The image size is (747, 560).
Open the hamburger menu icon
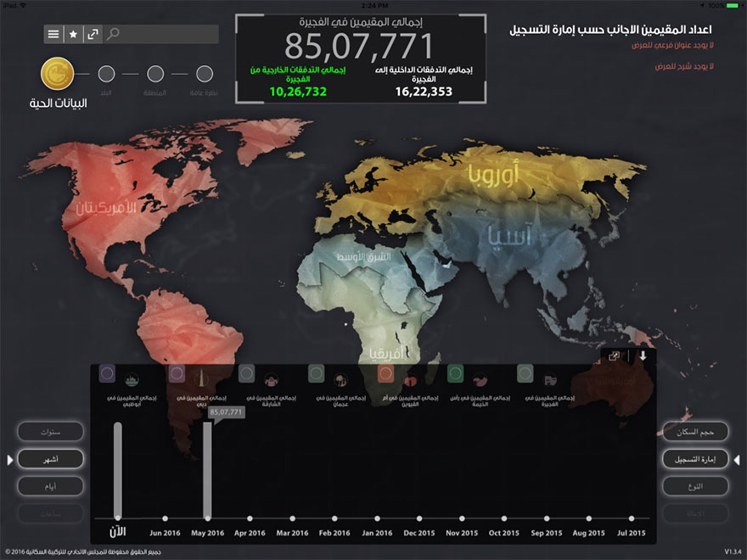point(53,34)
